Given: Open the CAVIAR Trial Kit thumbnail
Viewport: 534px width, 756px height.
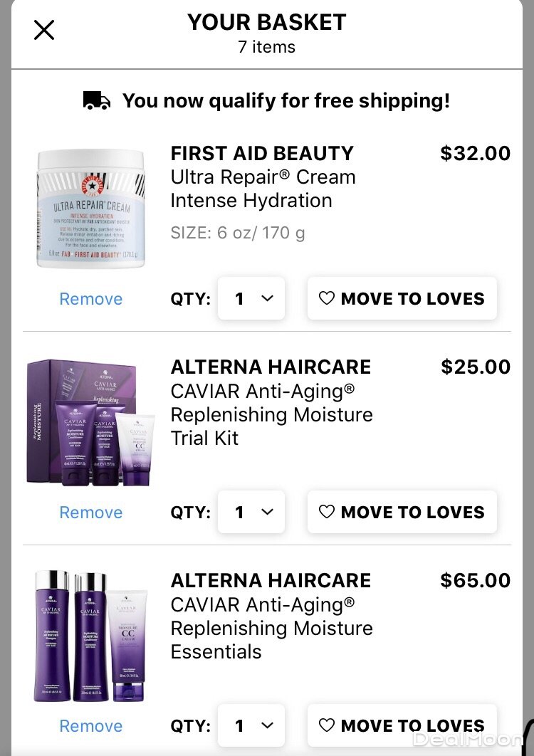Looking at the screenshot, I should [90, 422].
